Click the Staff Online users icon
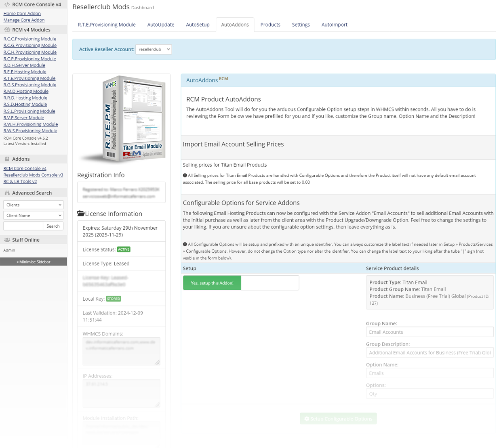This screenshot has height=448, width=501. (x=7, y=240)
